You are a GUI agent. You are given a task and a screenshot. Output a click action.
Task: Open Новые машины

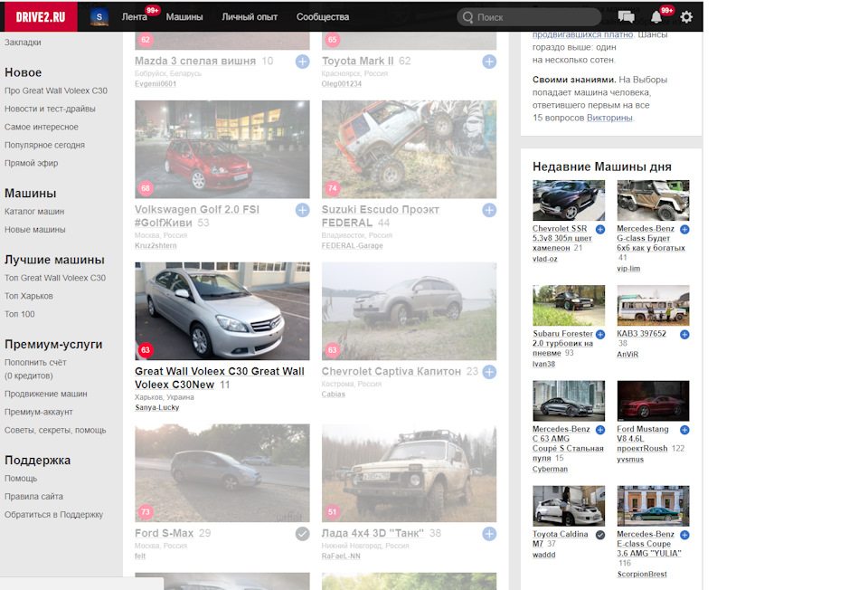tap(35, 229)
